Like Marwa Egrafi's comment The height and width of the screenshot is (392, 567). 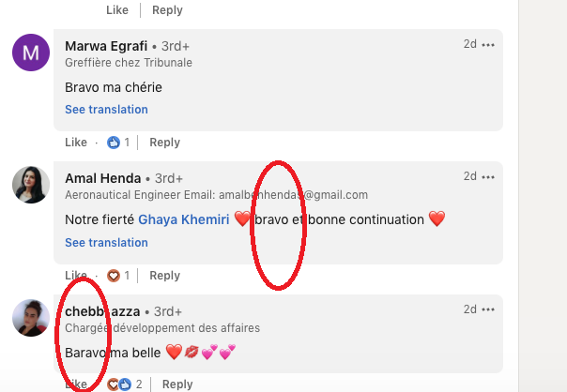tap(76, 143)
